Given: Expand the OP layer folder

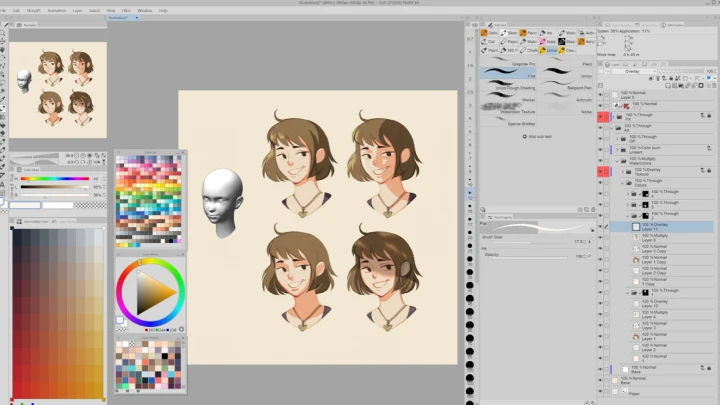Looking at the screenshot, I should [617, 139].
